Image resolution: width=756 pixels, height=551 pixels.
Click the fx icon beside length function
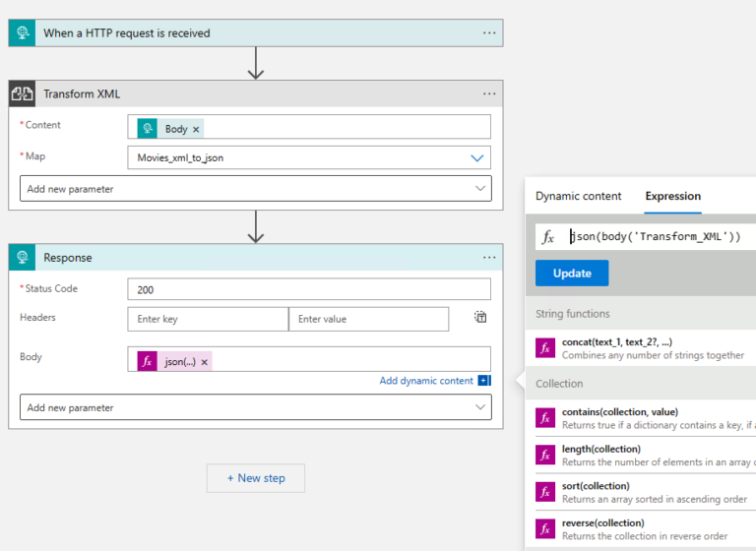tap(545, 455)
